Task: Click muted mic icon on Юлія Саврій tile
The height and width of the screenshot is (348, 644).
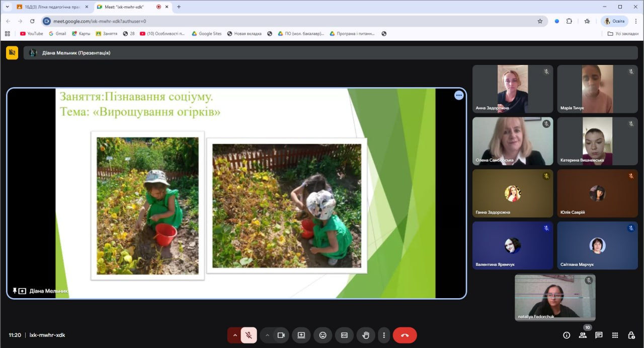Action: pyautogui.click(x=631, y=176)
